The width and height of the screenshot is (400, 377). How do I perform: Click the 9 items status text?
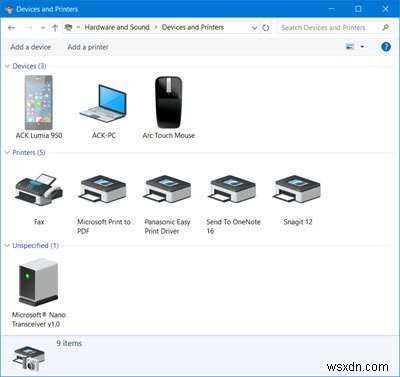[69, 343]
